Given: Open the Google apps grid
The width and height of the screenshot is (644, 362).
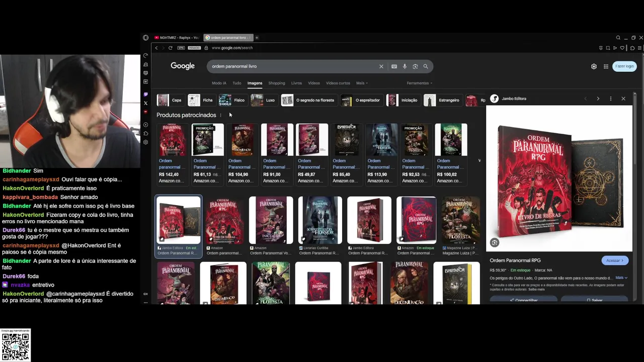Looking at the screenshot, I should pyautogui.click(x=606, y=66).
